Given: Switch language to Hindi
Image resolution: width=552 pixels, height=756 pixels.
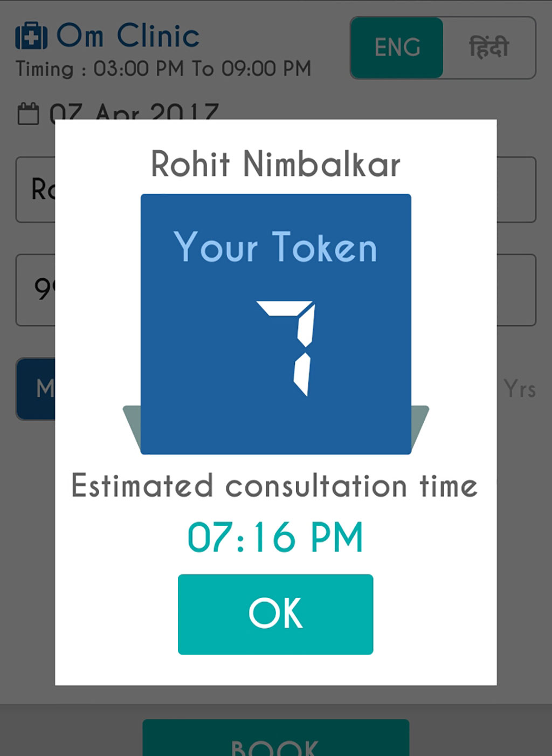Looking at the screenshot, I should [x=489, y=48].
